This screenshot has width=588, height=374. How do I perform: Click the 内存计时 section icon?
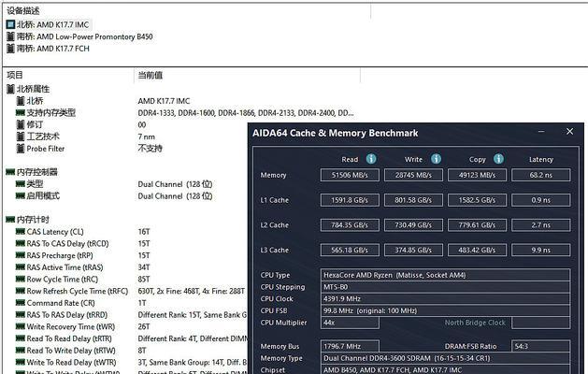coord(10,220)
